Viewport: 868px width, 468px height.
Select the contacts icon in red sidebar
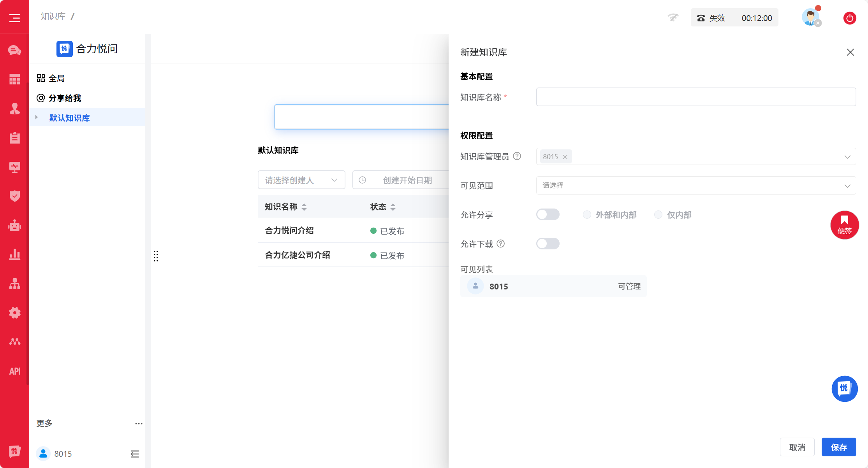[14, 109]
